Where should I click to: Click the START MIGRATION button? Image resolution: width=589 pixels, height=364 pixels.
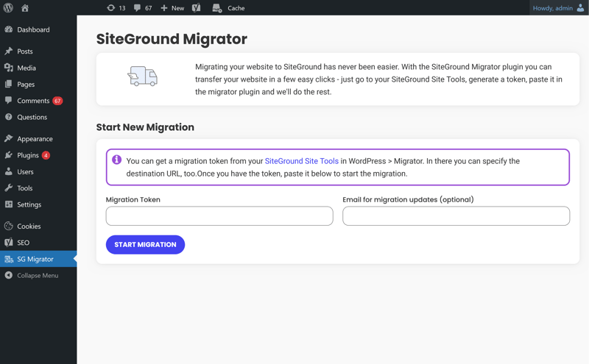point(145,245)
